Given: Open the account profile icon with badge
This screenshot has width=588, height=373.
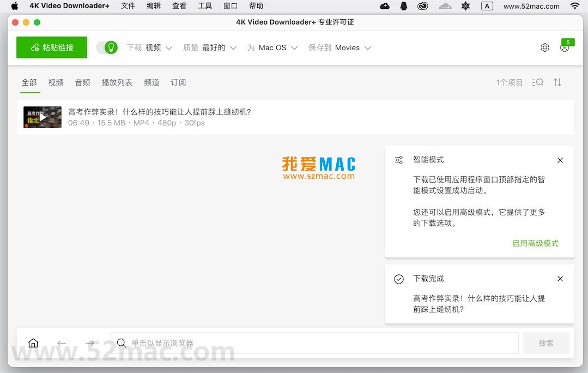Looking at the screenshot, I should (x=565, y=47).
